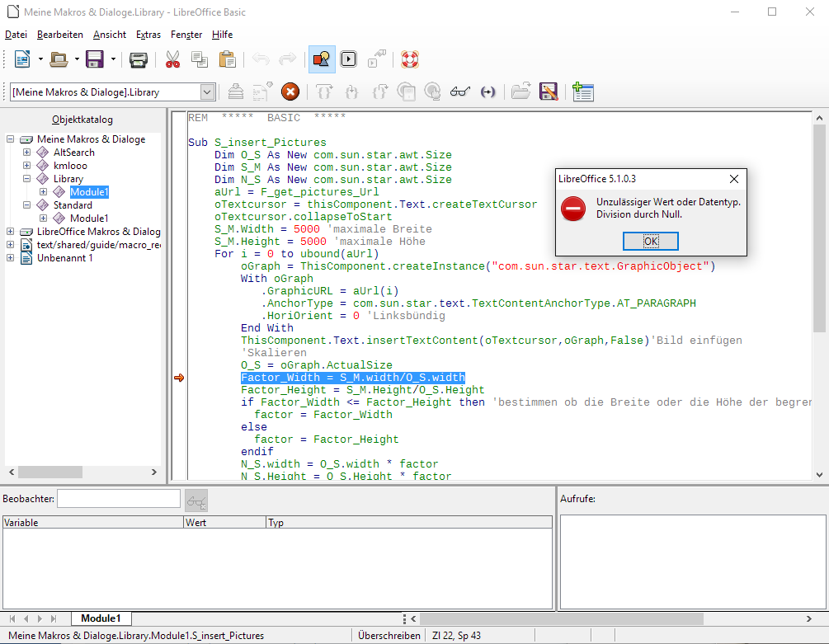Click the last-tab navigation arrow
829x644 pixels.
coord(54,618)
